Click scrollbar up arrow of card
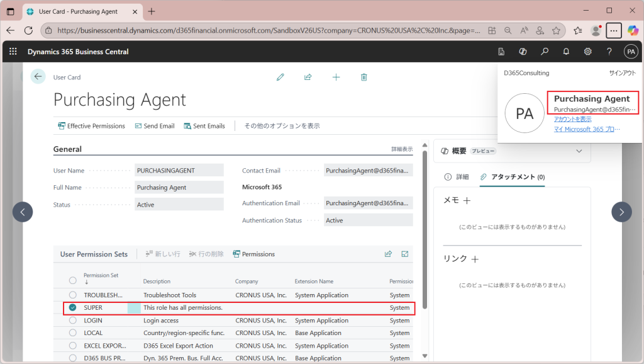The width and height of the screenshot is (644, 364). click(425, 145)
